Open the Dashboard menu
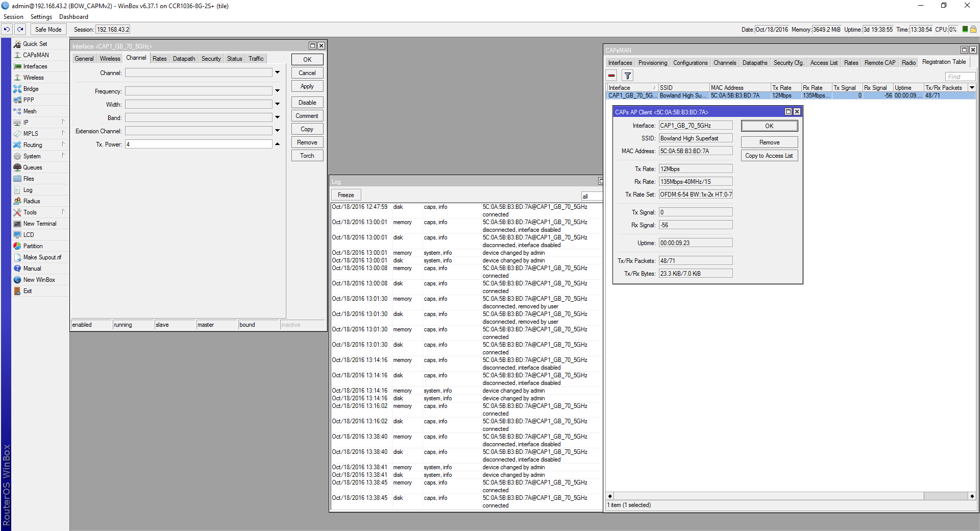Viewport: 980px width, 531px height. coord(73,17)
